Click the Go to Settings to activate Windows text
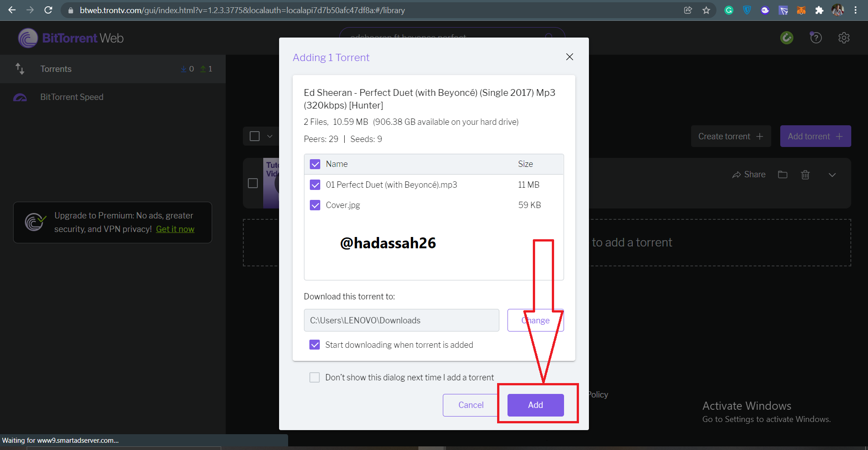 (x=766, y=419)
